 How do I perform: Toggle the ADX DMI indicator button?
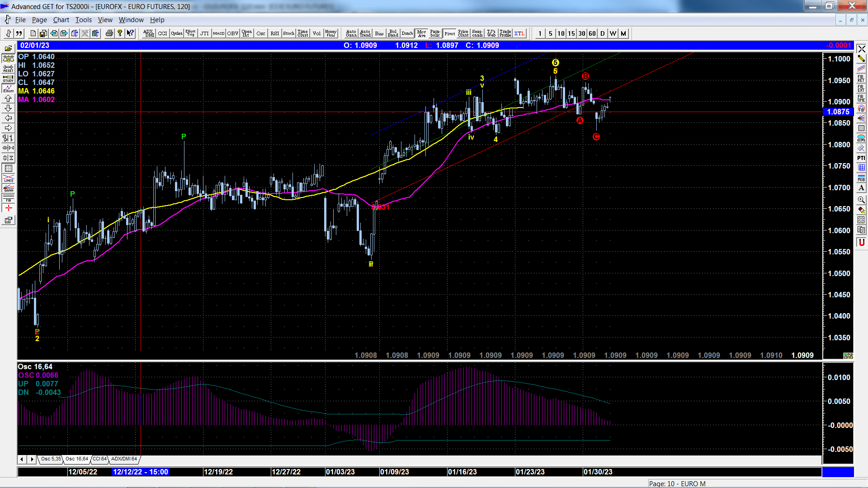pyautogui.click(x=149, y=33)
